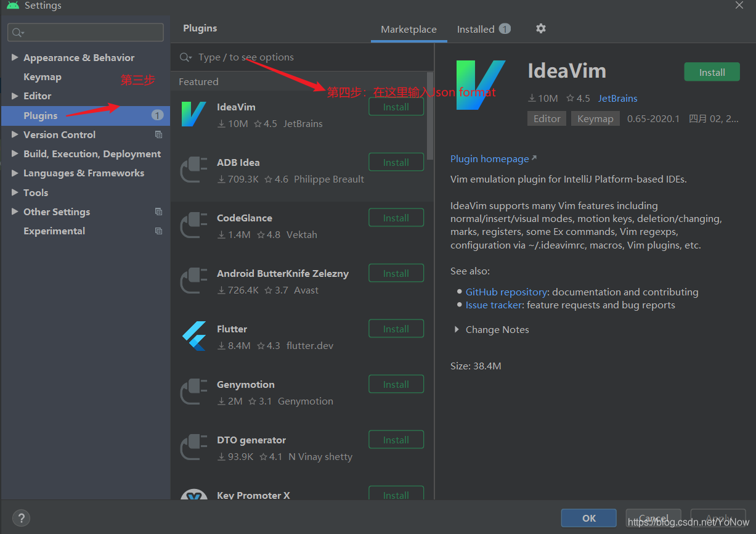Click the Flutter plugin logo
This screenshot has width=756, height=534.
(x=193, y=337)
